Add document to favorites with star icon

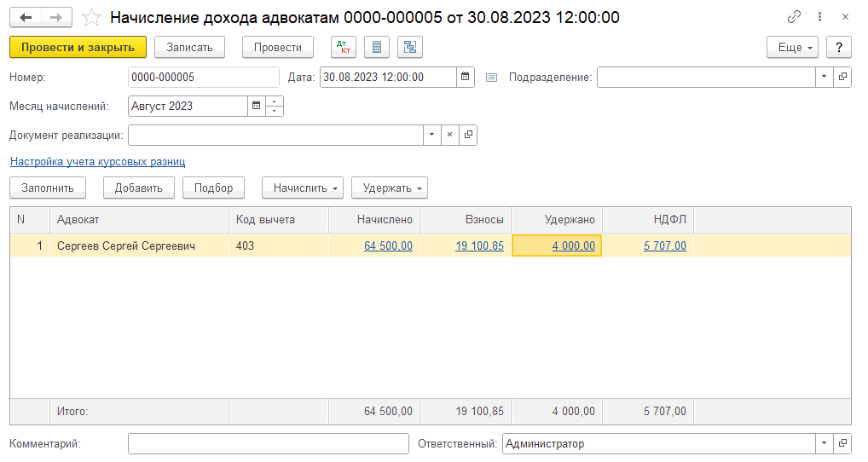pyautogui.click(x=91, y=17)
